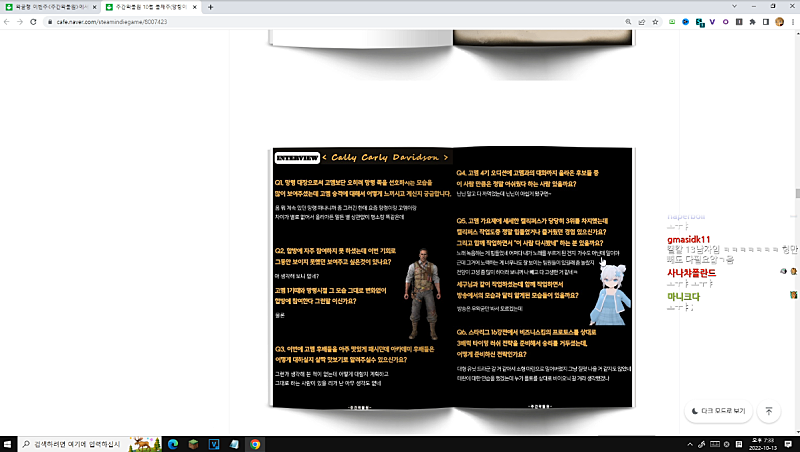
Task: Open the dark square extension icon
Action: (x=739, y=22)
